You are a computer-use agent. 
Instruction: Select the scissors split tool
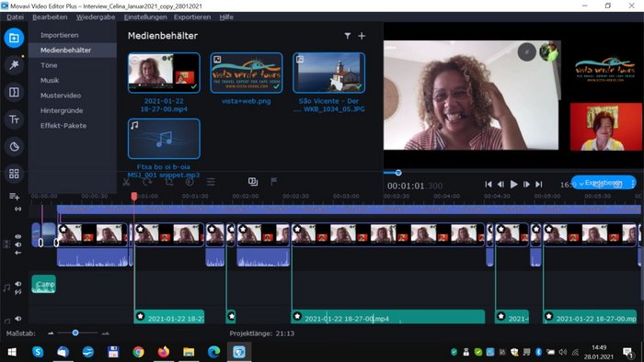[127, 182]
